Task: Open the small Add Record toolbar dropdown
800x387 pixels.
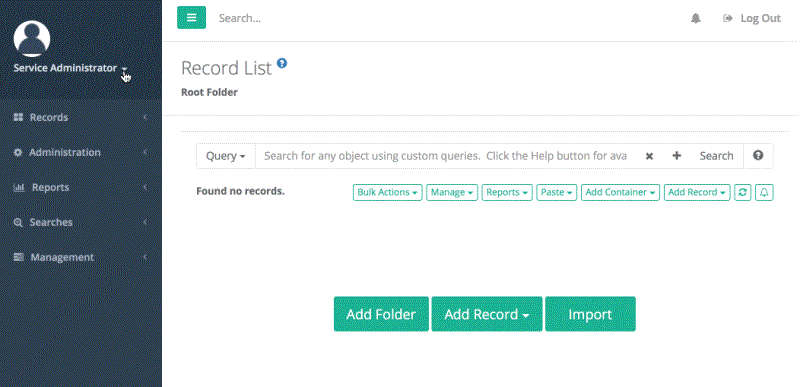Action: [697, 192]
